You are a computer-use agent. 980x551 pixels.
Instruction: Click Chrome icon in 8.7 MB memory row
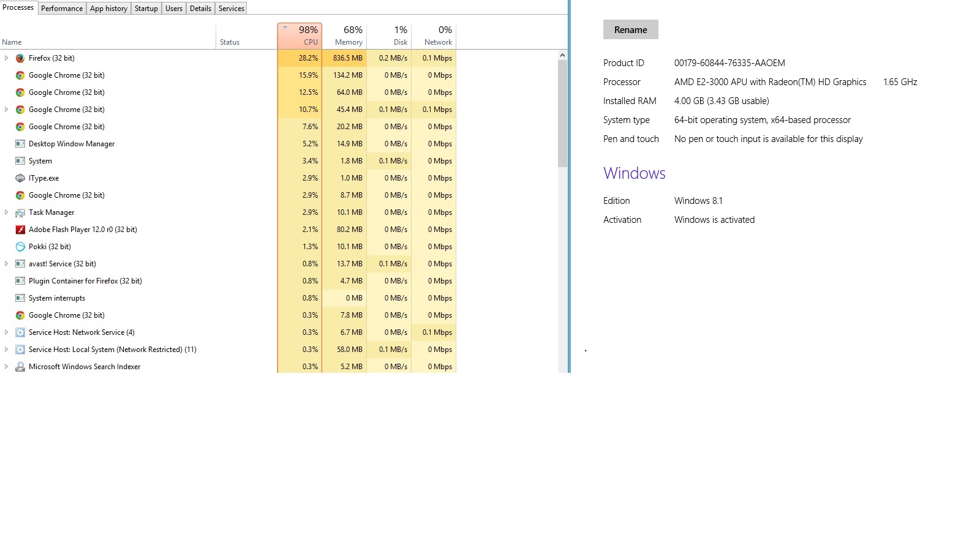click(20, 195)
